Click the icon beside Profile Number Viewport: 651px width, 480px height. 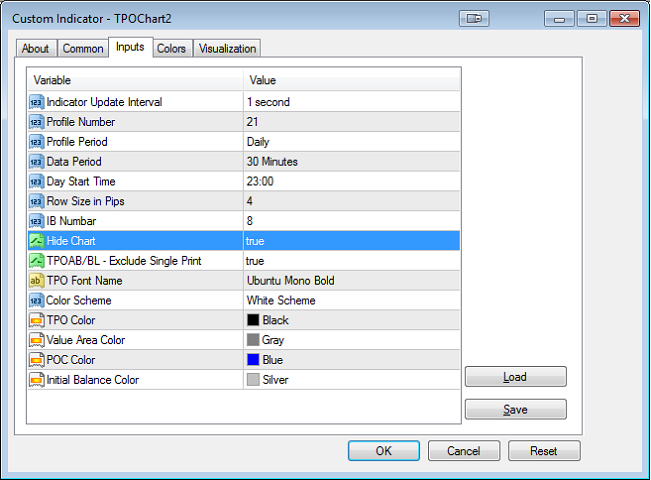37,122
